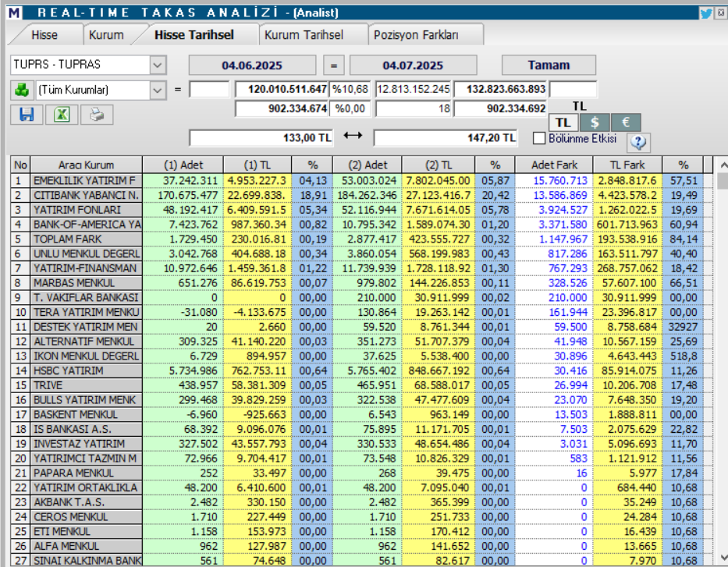
Task: Open the (Tüm Kurumlar) institution dropdown
Action: 158,90
